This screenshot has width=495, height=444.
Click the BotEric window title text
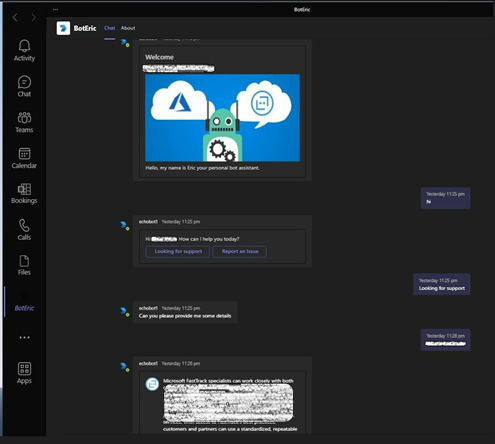coord(302,10)
